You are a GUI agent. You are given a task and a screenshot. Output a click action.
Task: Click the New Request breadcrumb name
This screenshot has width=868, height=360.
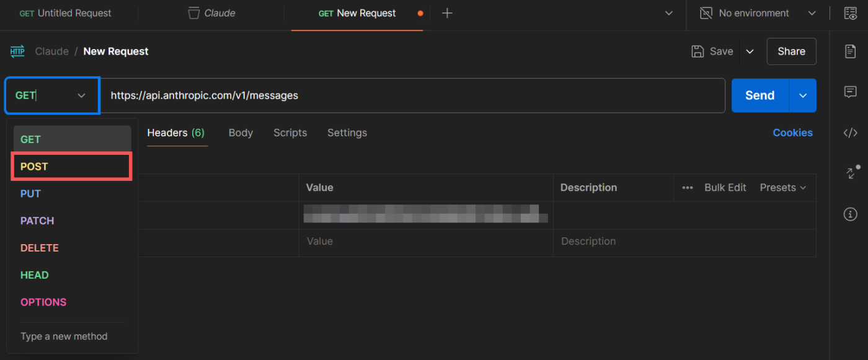pyautogui.click(x=116, y=51)
